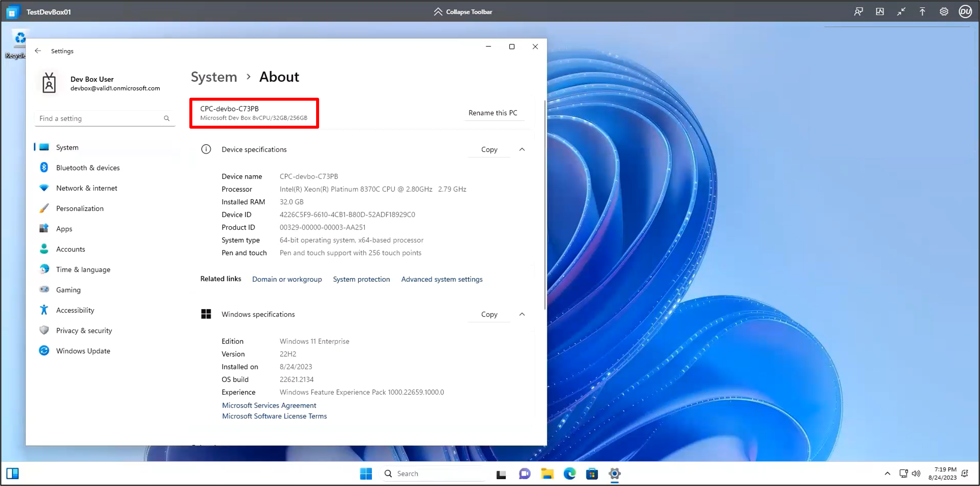
Task: Click the Settings gear on the taskbar
Action: click(x=614, y=474)
